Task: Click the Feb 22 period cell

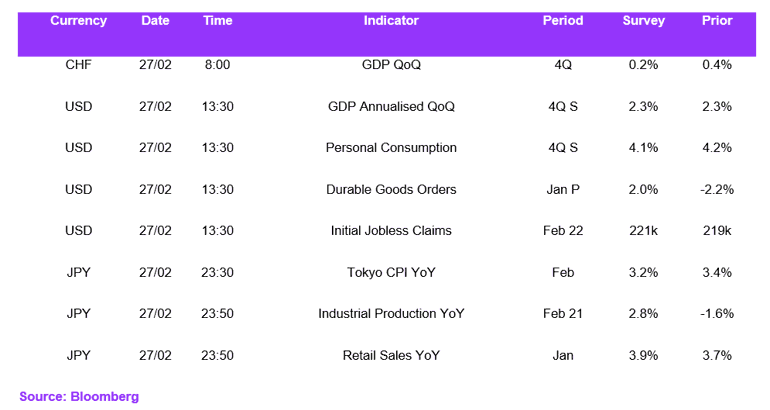Action: pos(563,231)
